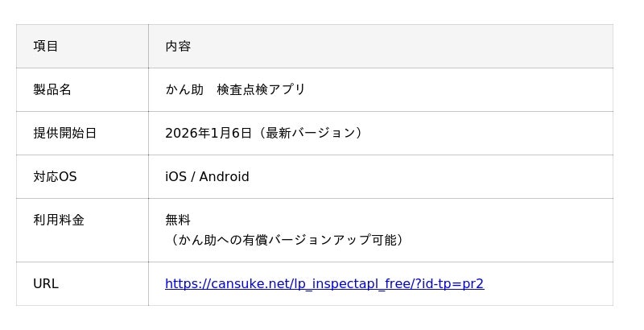Open the cansuke.net inspection app link
Screen dimensions: 644x330
pos(324,283)
